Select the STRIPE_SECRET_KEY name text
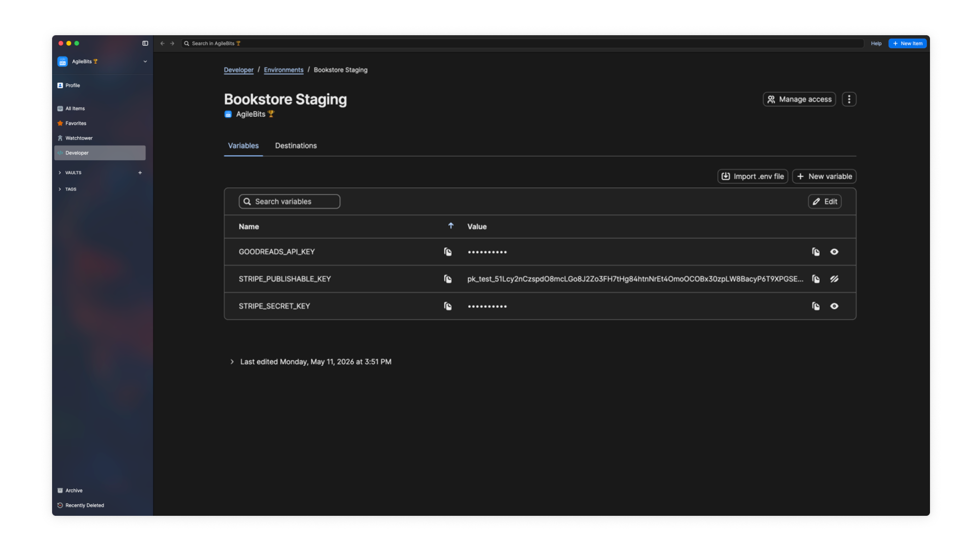Viewport: 980px width, 551px height. [x=274, y=306]
